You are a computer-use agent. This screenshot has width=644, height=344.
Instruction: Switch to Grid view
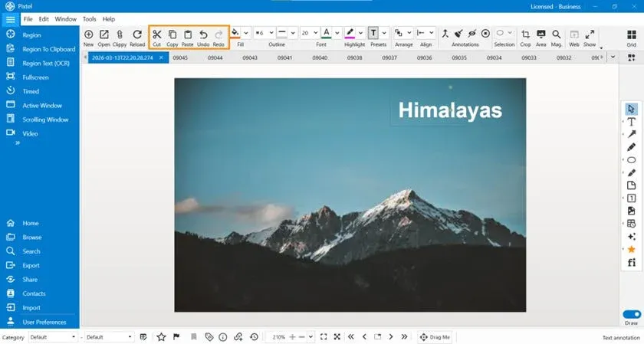[632, 34]
